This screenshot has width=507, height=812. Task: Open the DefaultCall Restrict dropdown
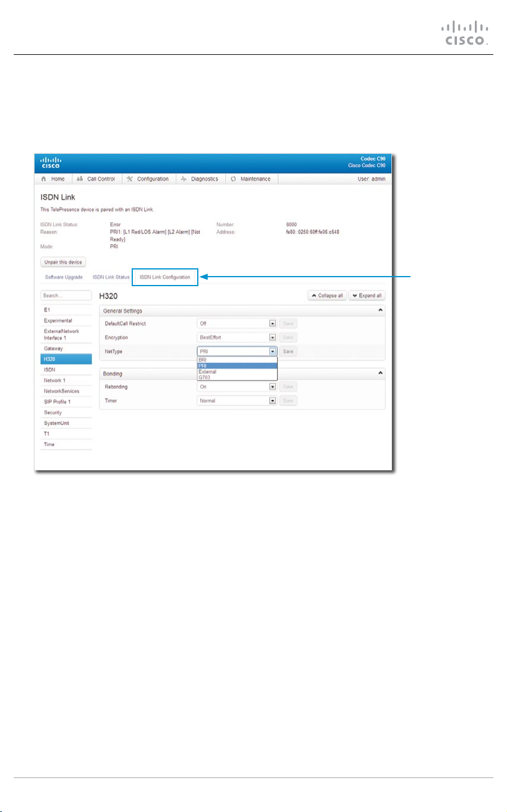coord(237,324)
